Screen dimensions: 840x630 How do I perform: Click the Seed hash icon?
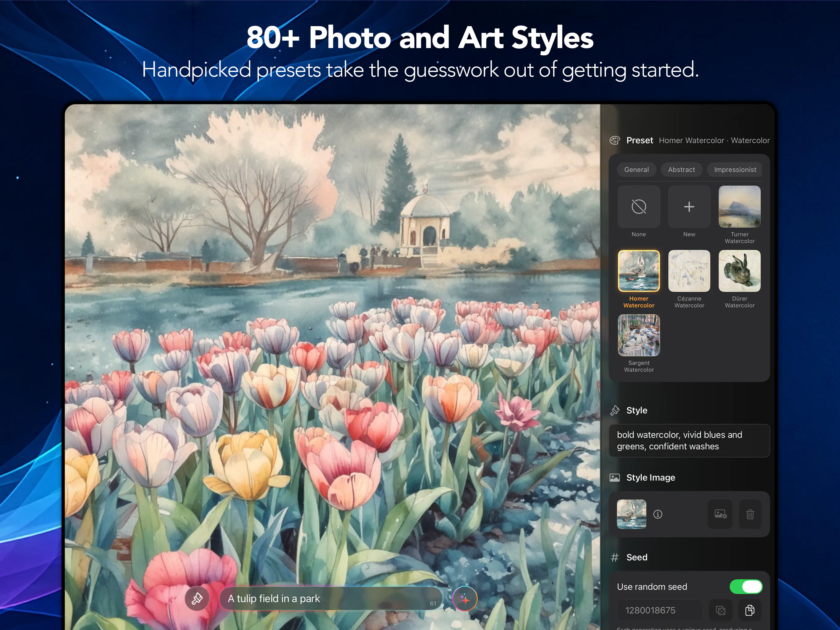click(614, 557)
